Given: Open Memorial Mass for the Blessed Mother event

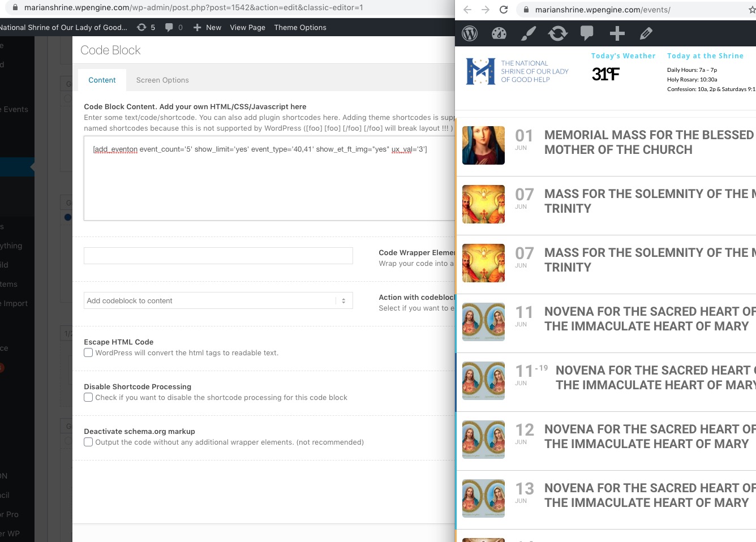Looking at the screenshot, I should click(648, 143).
